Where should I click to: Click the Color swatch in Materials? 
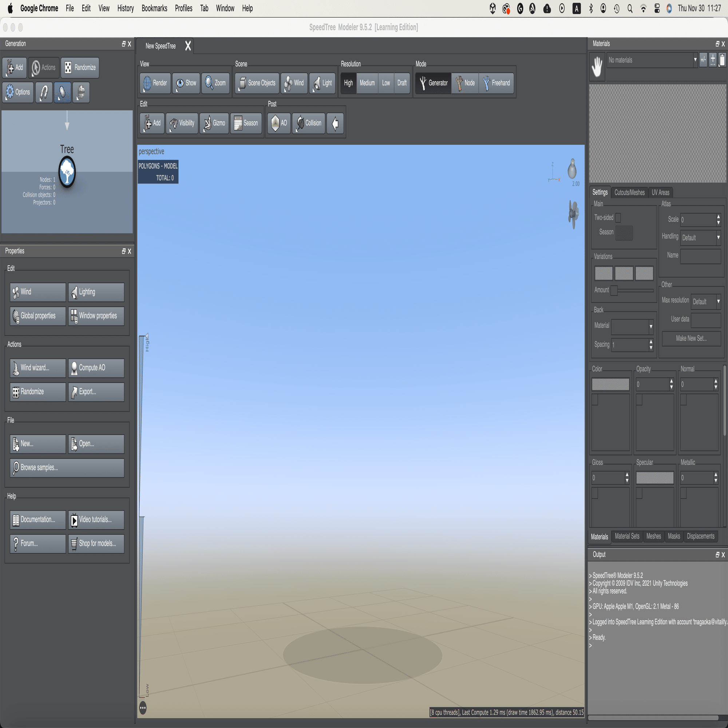click(610, 384)
